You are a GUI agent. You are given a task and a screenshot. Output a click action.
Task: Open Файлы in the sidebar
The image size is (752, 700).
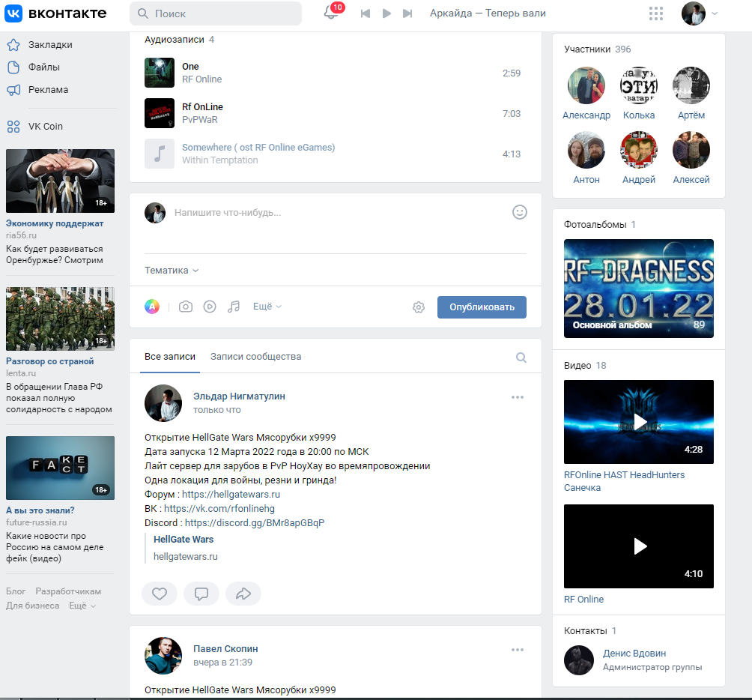click(44, 67)
